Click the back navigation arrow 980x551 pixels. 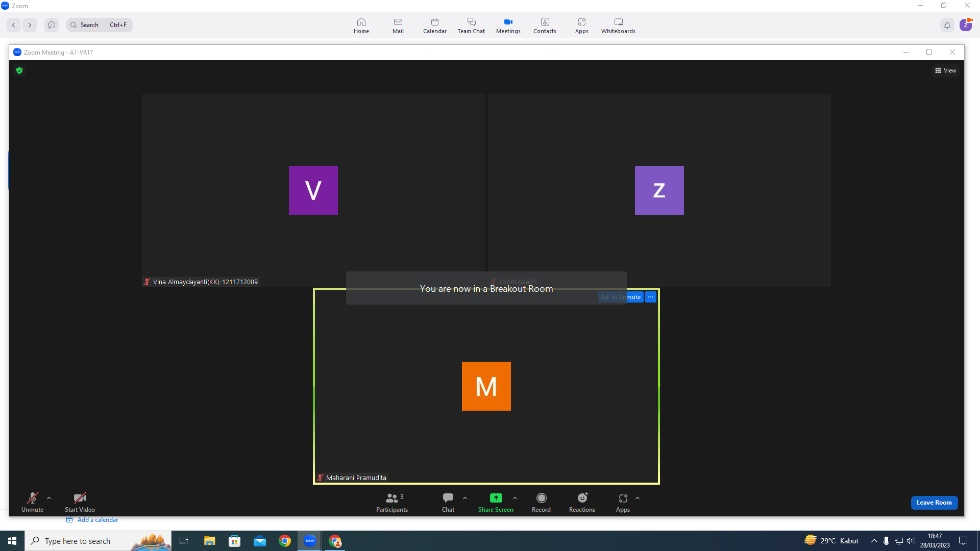[x=14, y=25]
